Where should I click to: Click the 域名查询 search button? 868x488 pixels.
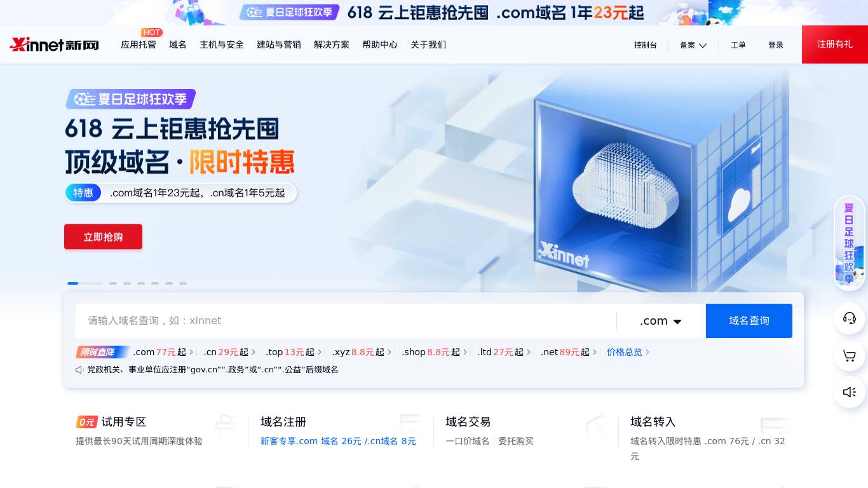[749, 321]
